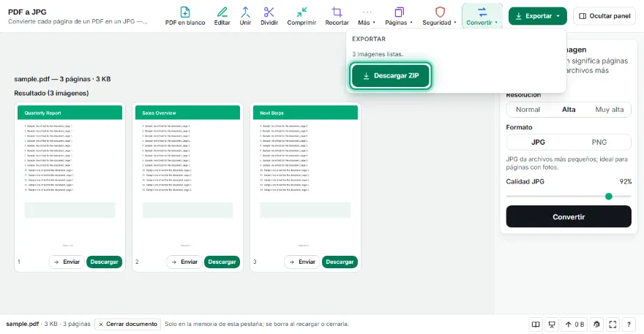Click Ocultar panel button
This screenshot has height=334, width=644.
[604, 16]
